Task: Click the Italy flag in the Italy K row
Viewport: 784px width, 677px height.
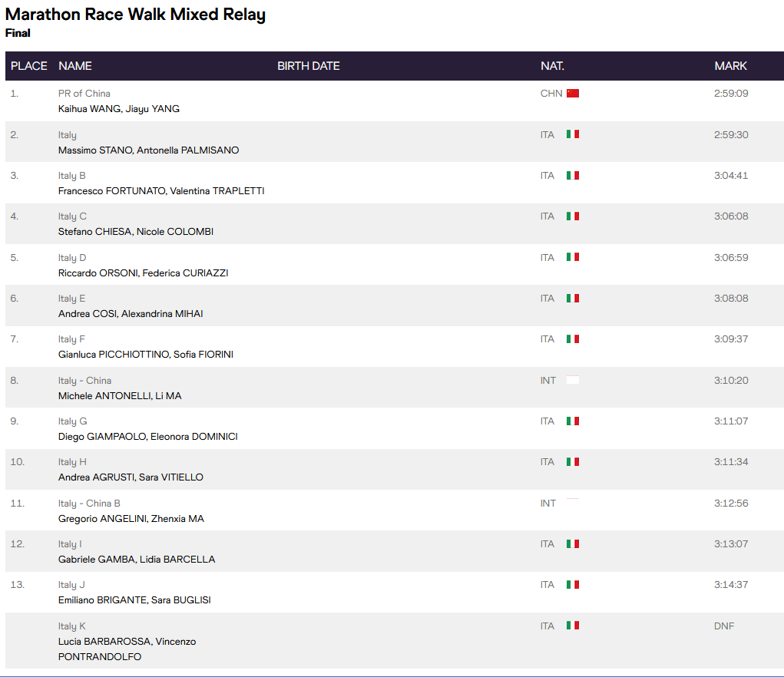Action: [x=573, y=626]
